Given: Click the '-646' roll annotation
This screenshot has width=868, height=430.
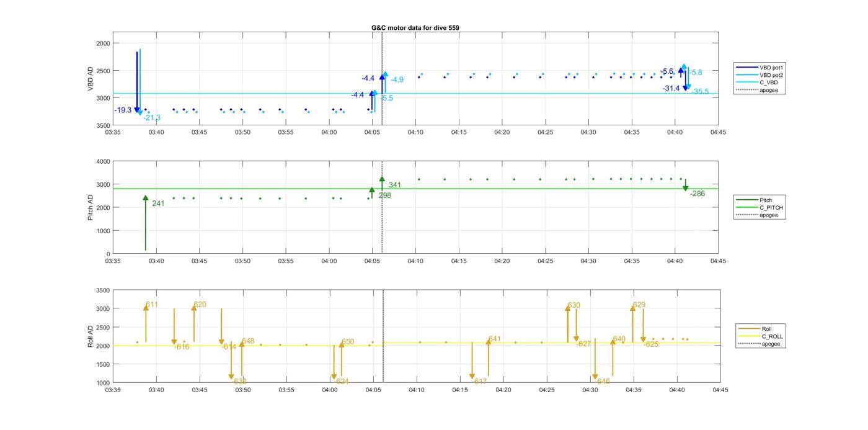Looking at the screenshot, I should [603, 382].
